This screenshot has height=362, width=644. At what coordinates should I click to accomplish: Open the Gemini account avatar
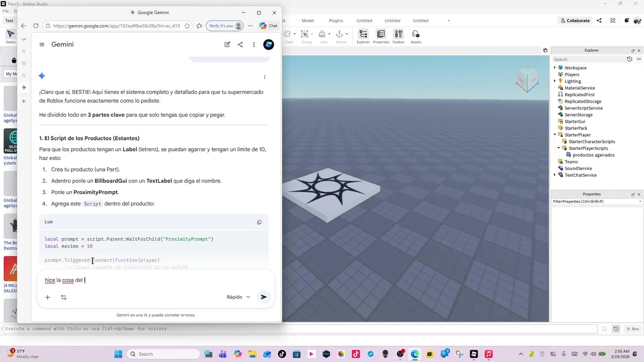click(269, 44)
